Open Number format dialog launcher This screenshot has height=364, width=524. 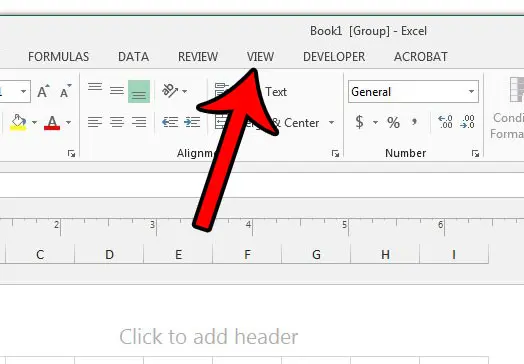click(475, 153)
